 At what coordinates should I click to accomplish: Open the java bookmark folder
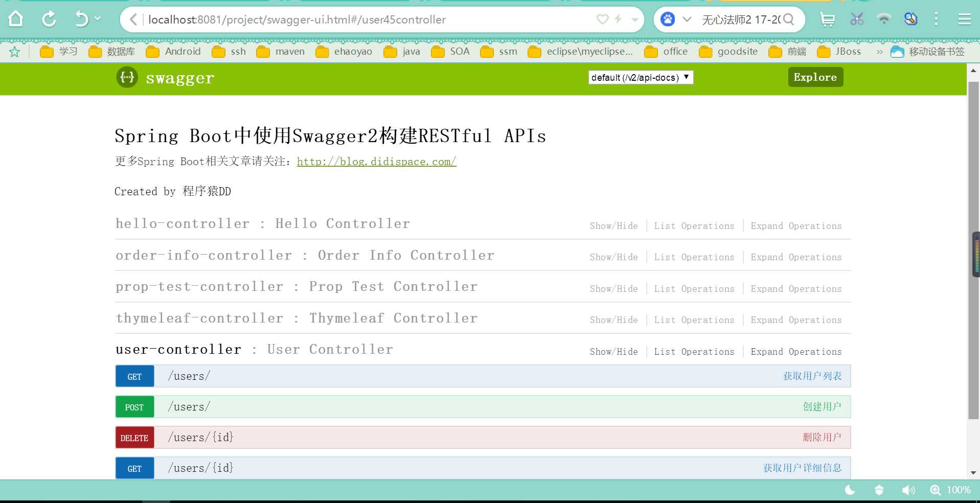pos(402,52)
